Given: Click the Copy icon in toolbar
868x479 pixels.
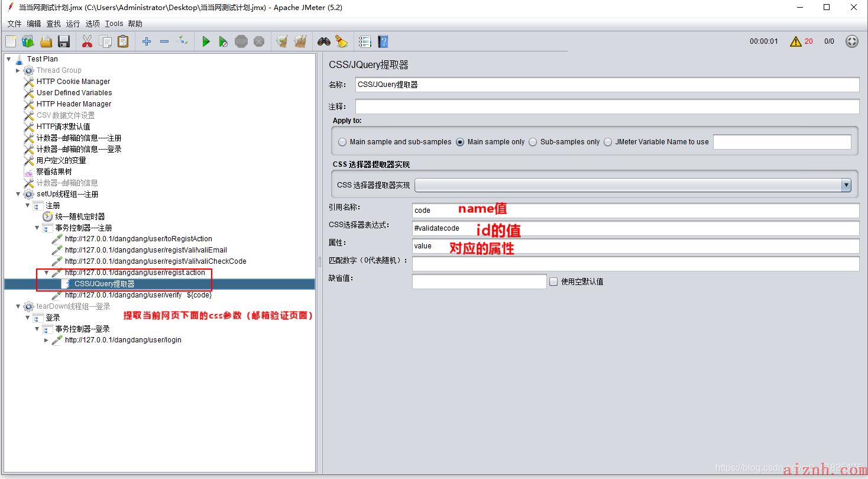Looking at the screenshot, I should pyautogui.click(x=105, y=41).
